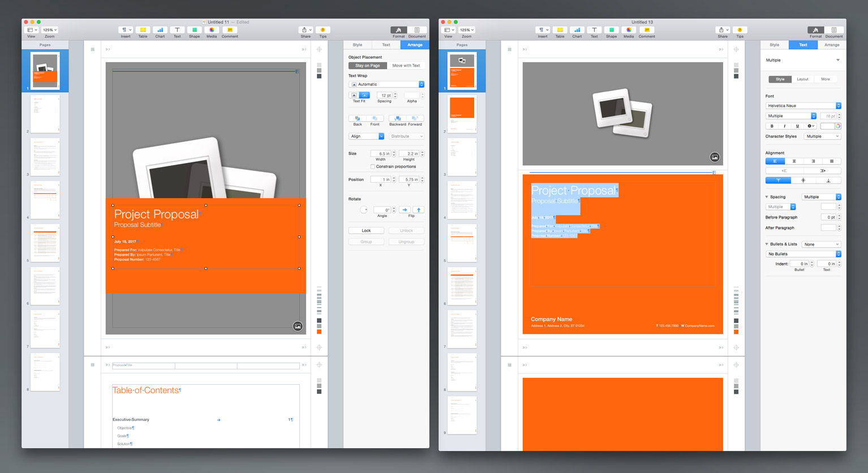Image resolution: width=868 pixels, height=473 pixels.
Task: Click the Chart icon in the left window toolbar
Action: pos(160,30)
